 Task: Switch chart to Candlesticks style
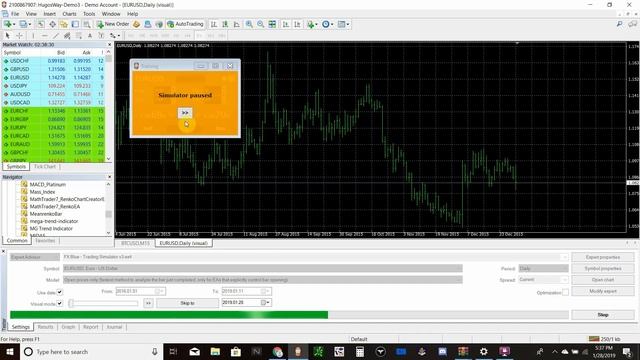click(225, 24)
